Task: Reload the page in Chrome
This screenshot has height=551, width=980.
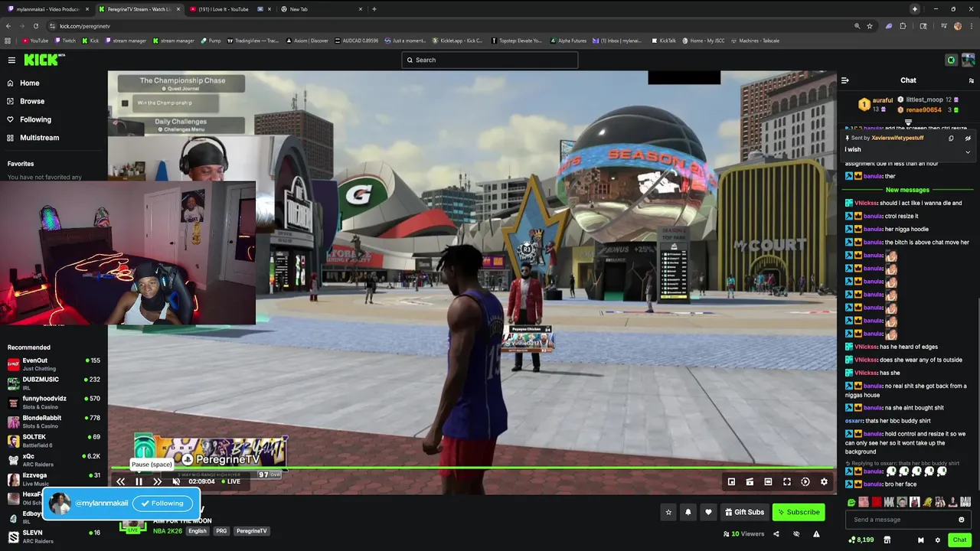Action: coord(36,26)
